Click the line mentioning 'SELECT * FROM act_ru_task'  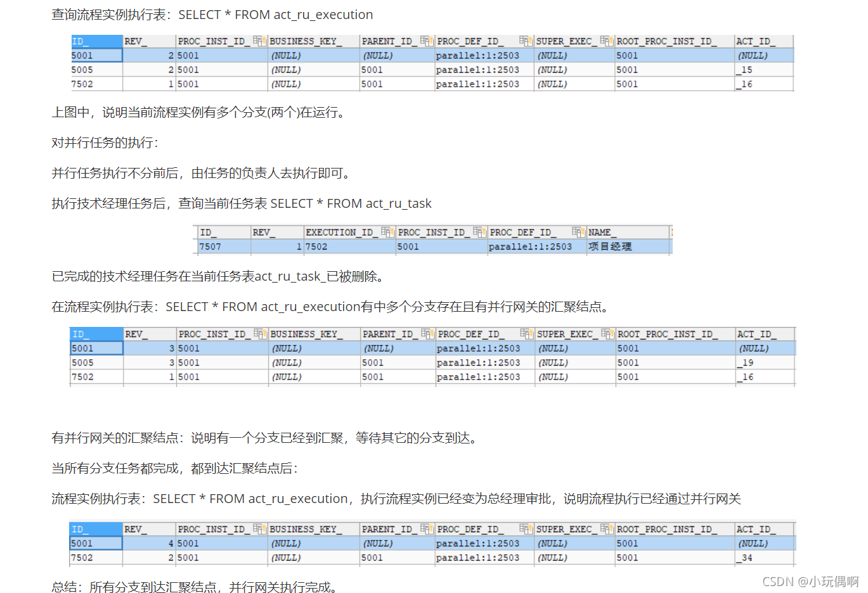242,203
